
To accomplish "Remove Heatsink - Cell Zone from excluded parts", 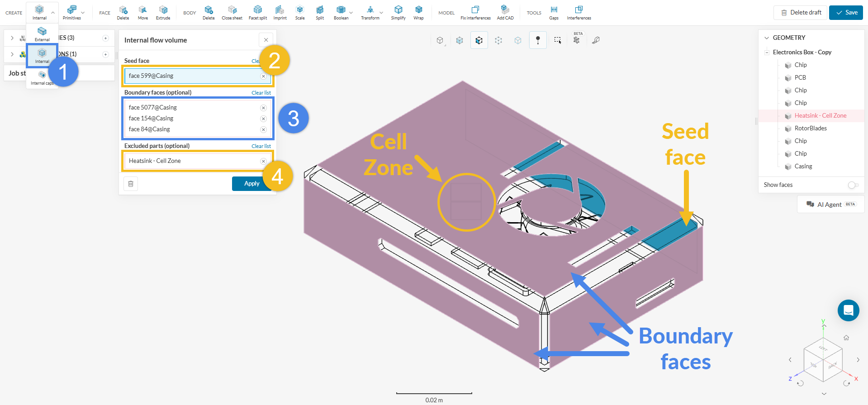I will click(x=263, y=161).
